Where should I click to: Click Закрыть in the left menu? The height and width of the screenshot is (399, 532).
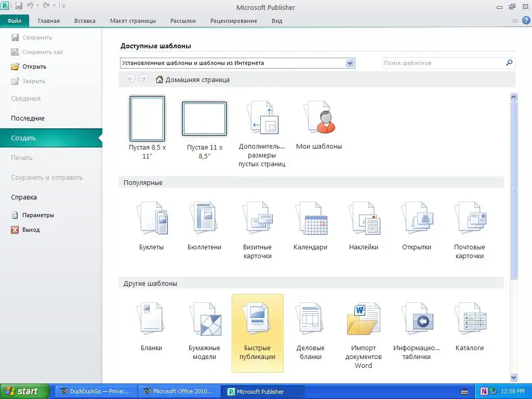[28, 81]
